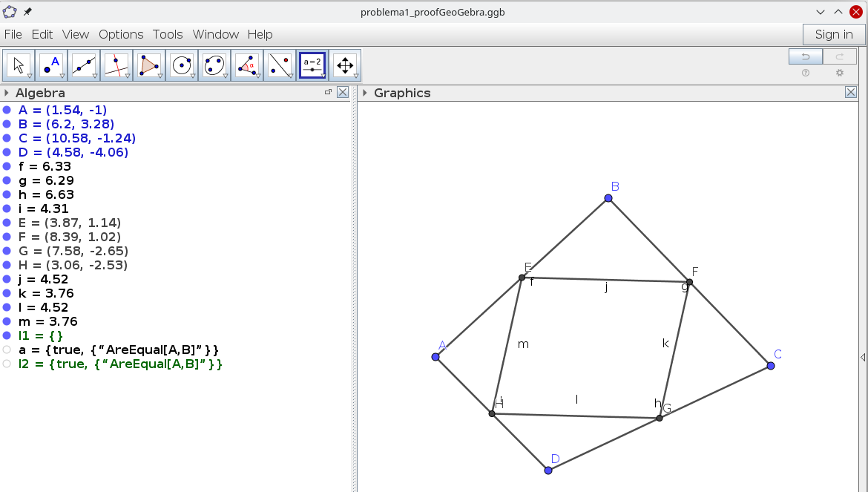
Task: Select the Slider a=2 tool
Action: pyautogui.click(x=312, y=65)
